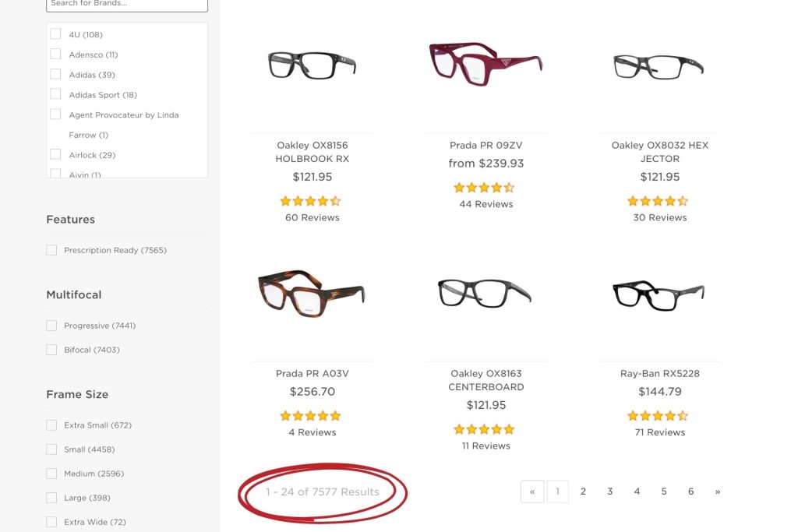Screen dimensions: 798x532
Task: View the 44 Reviews for Prada PR 09ZV
Action: pyautogui.click(x=484, y=204)
